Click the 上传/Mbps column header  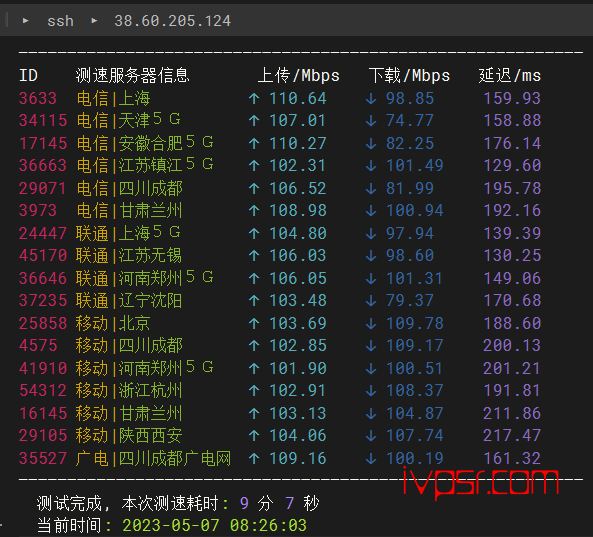[298, 76]
